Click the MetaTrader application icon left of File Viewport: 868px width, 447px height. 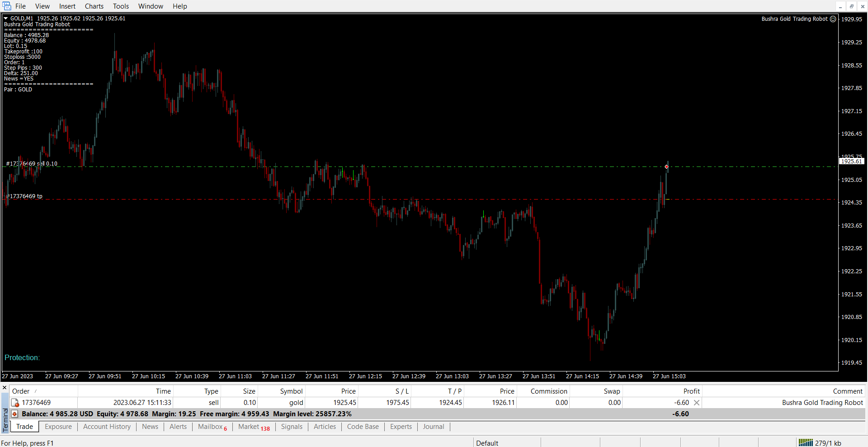tap(7, 6)
